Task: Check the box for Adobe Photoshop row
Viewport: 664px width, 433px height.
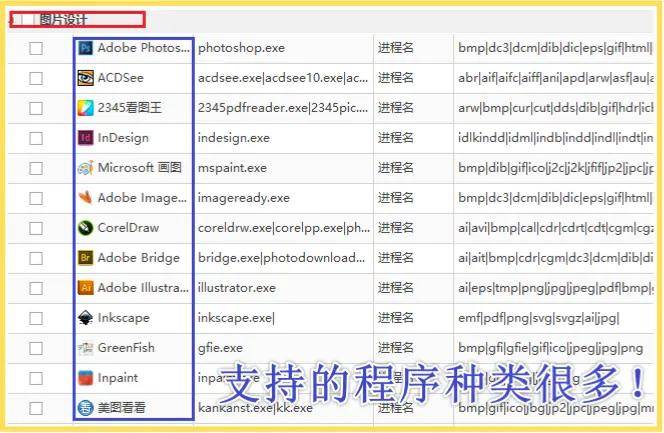Action: [x=36, y=48]
